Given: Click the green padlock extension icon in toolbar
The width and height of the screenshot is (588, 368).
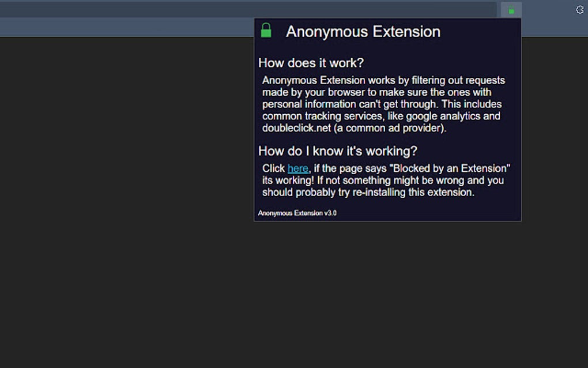Looking at the screenshot, I should point(510,9).
